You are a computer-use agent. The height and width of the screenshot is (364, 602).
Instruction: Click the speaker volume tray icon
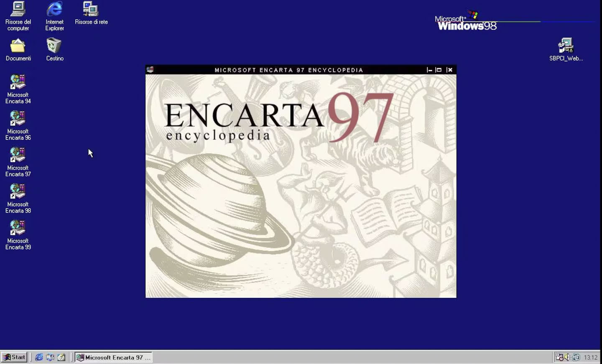click(567, 357)
